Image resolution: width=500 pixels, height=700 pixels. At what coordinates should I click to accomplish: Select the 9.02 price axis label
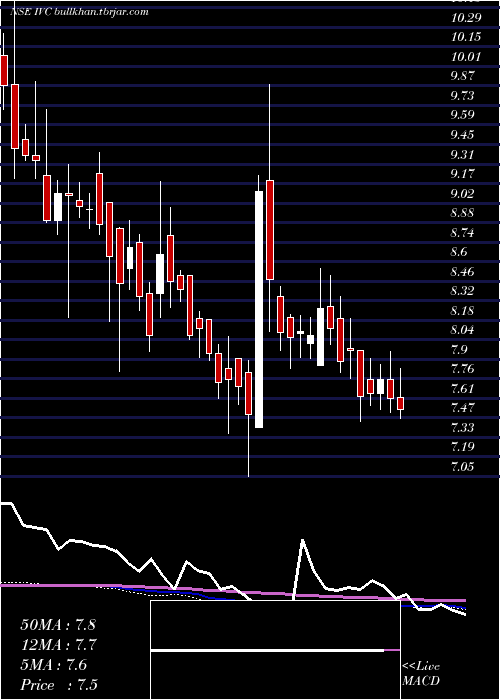tap(464, 193)
